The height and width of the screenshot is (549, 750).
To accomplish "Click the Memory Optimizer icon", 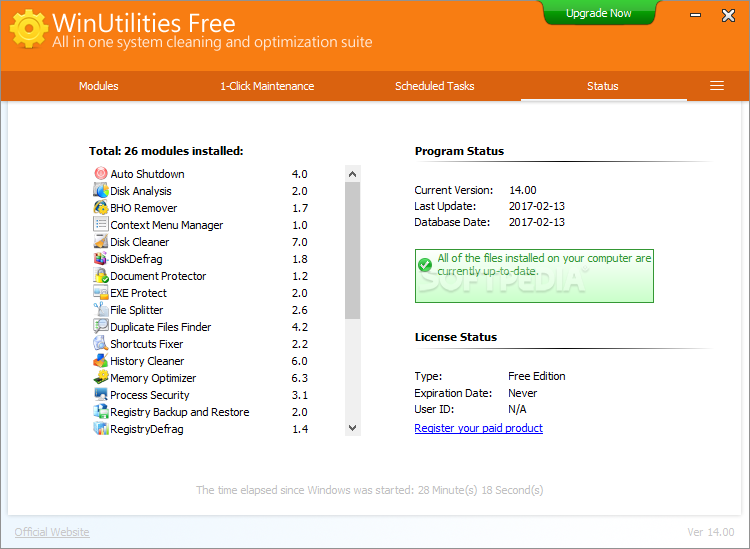I will pyautogui.click(x=100, y=377).
